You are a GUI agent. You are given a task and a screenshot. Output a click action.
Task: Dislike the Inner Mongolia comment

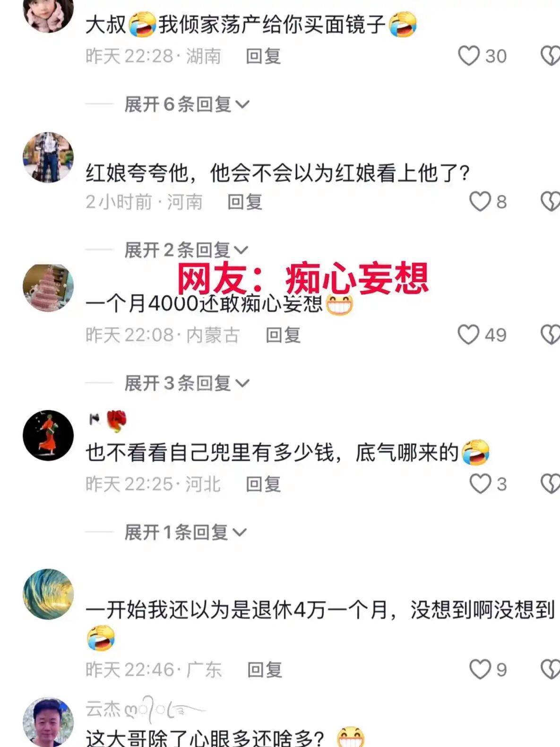click(x=550, y=335)
